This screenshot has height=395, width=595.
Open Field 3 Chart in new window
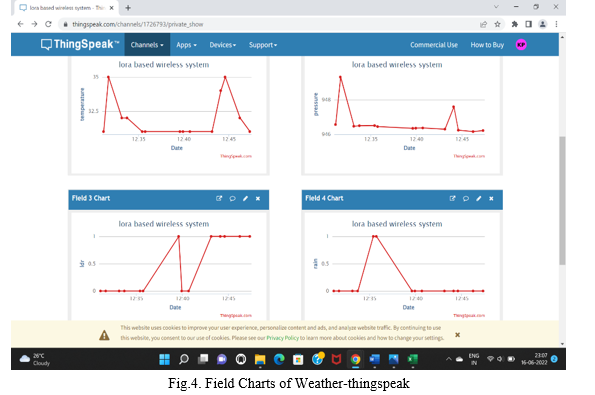(x=219, y=198)
